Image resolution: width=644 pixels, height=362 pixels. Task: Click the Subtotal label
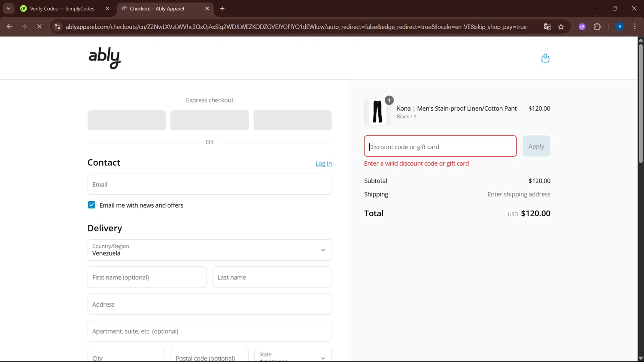[376, 181]
